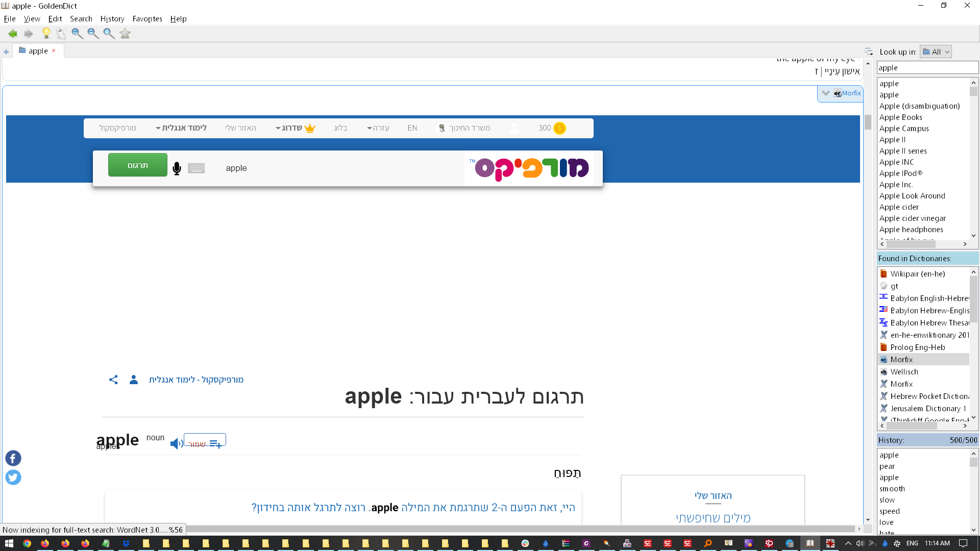Reset zoom with normal-size magnifier
The width and height of the screenshot is (980, 551).
click(x=109, y=34)
